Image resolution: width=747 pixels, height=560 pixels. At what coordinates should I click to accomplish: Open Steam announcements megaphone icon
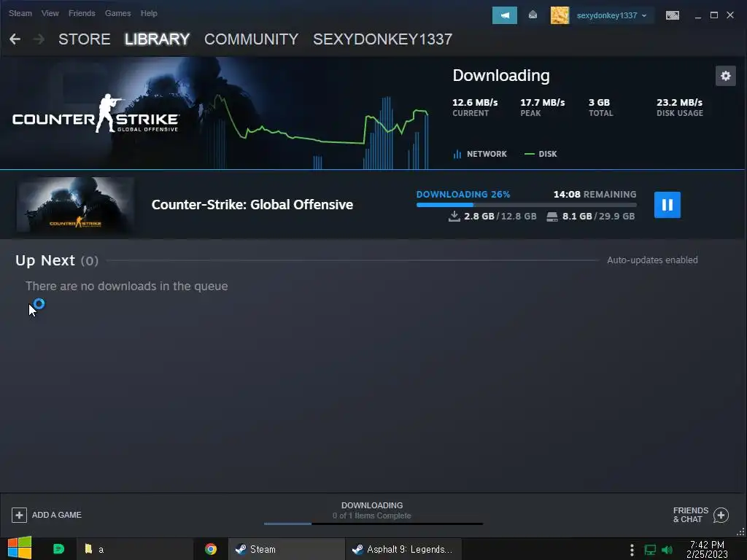(x=504, y=15)
